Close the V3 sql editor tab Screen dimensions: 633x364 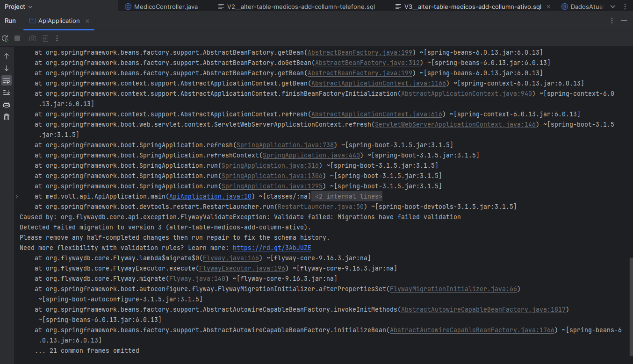tap(548, 7)
